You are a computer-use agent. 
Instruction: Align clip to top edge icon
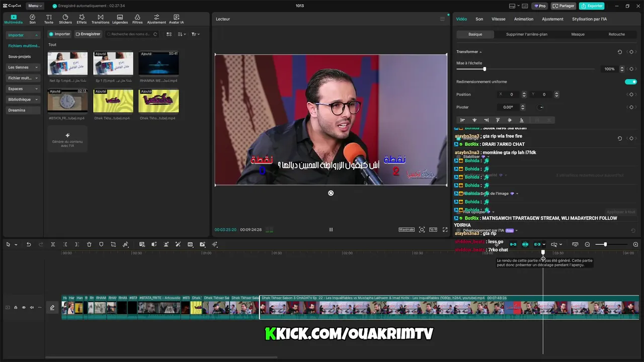[x=498, y=120]
